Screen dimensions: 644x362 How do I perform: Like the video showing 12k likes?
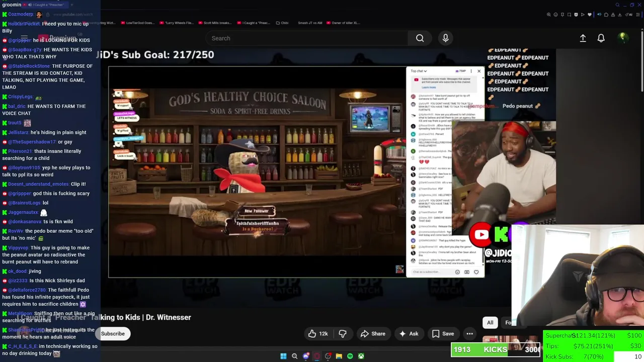(318, 334)
